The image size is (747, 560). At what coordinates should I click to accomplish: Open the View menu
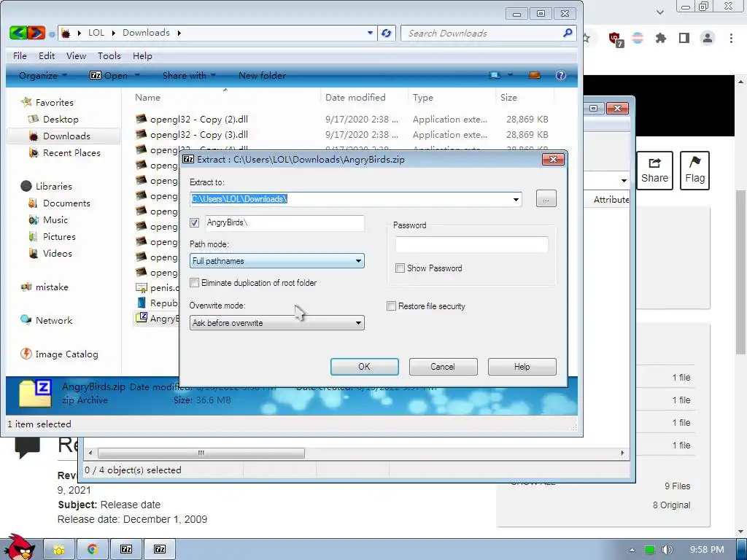pyautogui.click(x=76, y=55)
